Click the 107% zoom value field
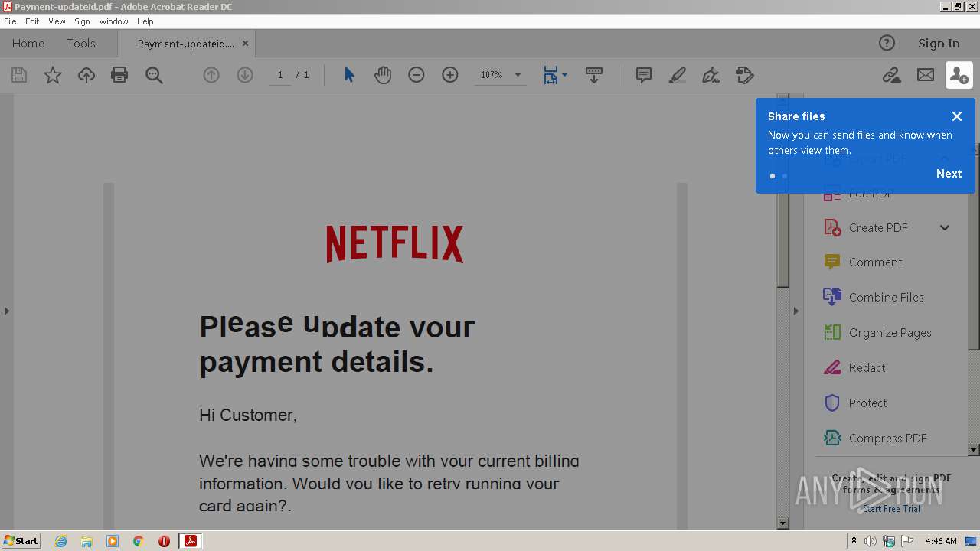Screen dimensions: 980x551 492,75
